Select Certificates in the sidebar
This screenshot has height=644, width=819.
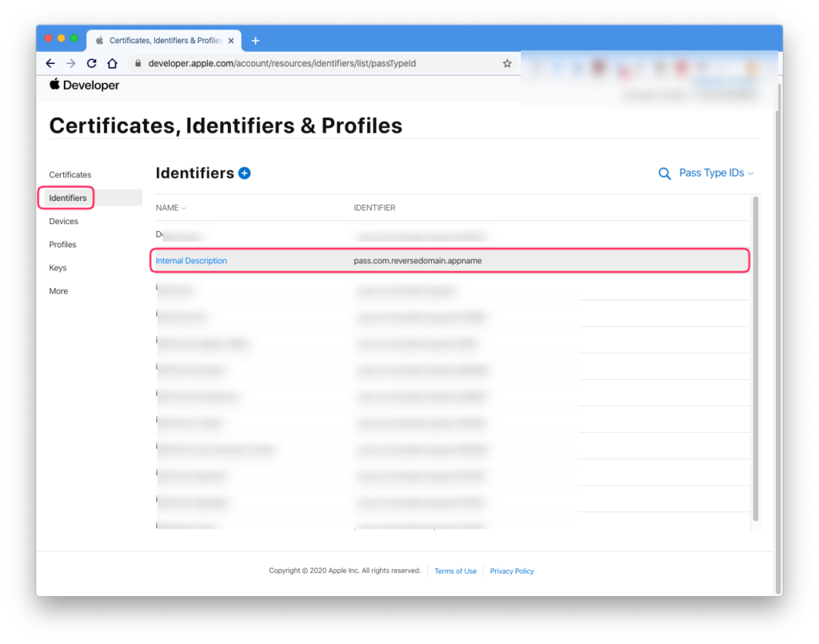pyautogui.click(x=70, y=174)
